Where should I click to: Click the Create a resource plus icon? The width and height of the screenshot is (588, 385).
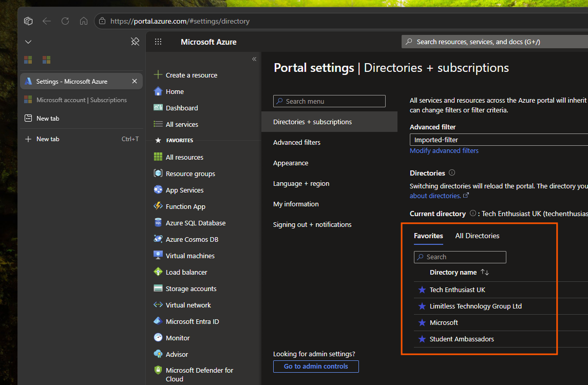158,75
